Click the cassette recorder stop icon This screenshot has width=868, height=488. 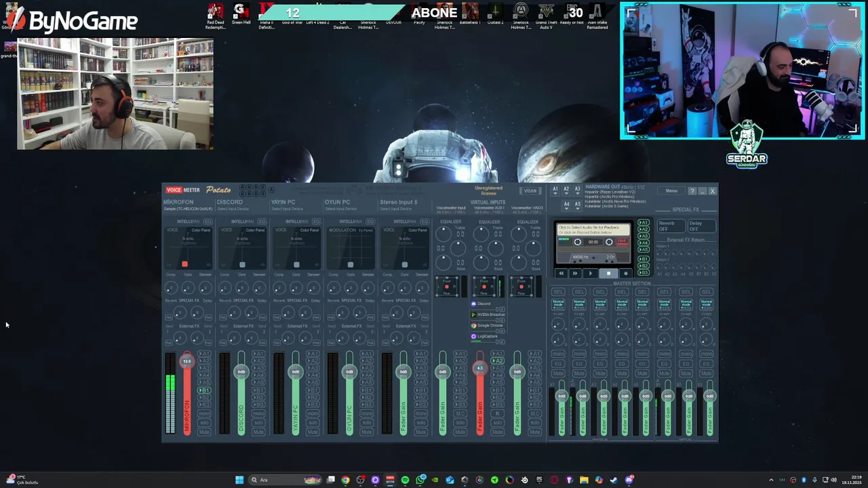[608, 274]
